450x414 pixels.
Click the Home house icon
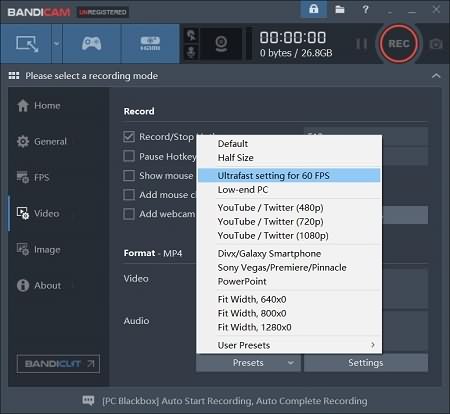(x=23, y=106)
